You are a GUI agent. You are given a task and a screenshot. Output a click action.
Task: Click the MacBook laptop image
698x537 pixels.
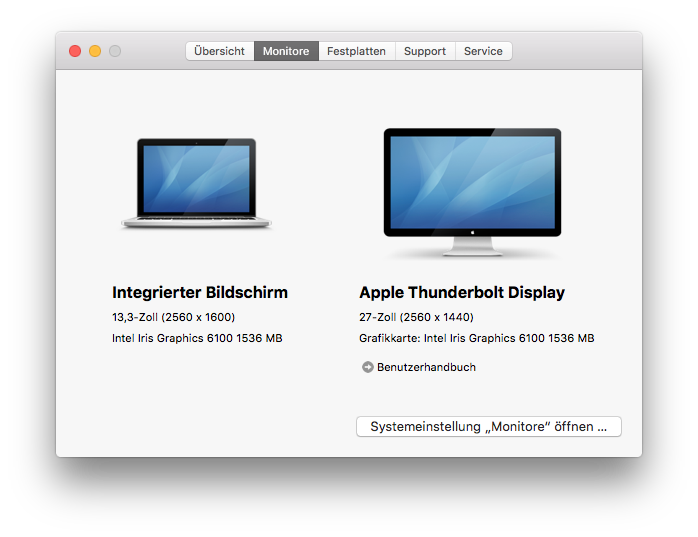pyautogui.click(x=196, y=184)
